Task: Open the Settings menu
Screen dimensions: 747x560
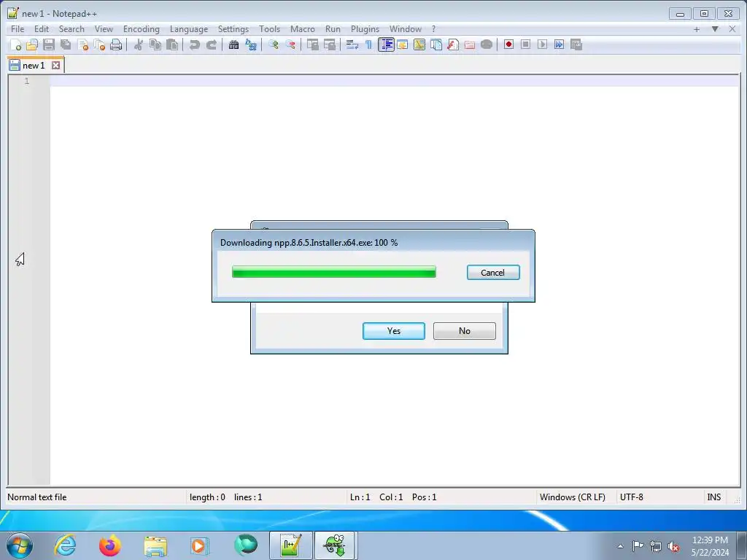Action: coord(233,29)
